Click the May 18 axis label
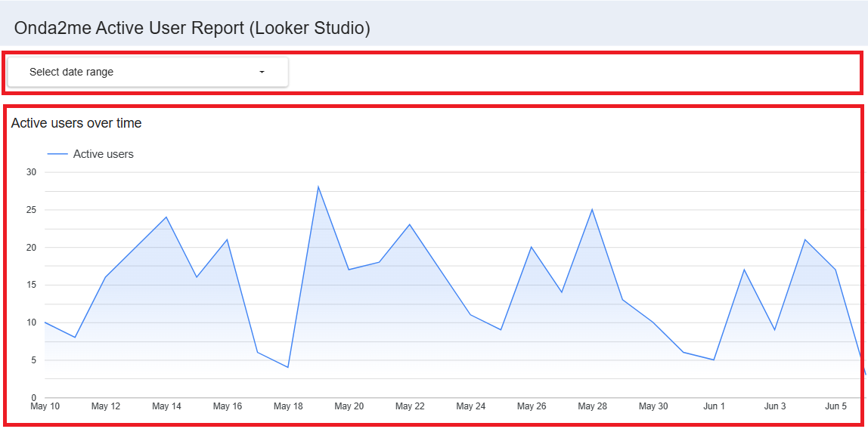The width and height of the screenshot is (868, 432). click(288, 406)
